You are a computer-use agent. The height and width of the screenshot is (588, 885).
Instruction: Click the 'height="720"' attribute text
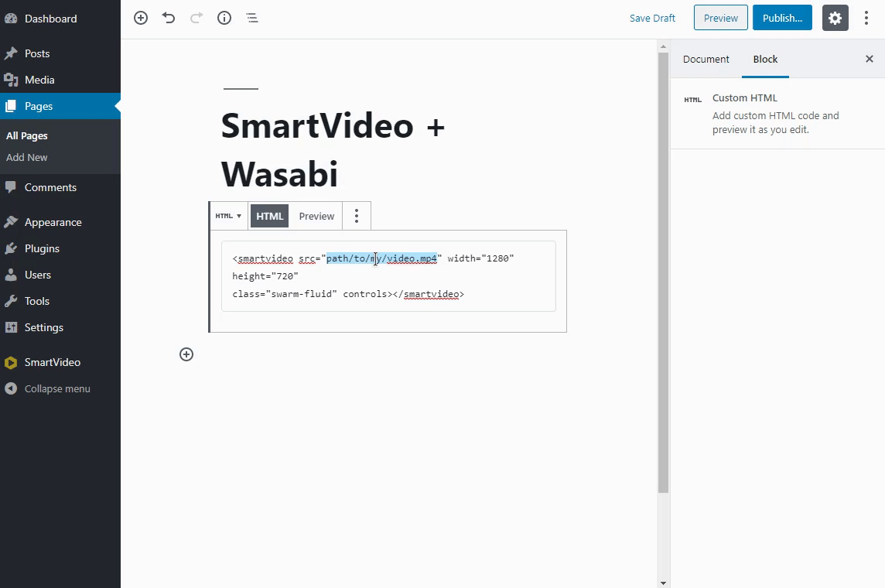click(x=265, y=276)
